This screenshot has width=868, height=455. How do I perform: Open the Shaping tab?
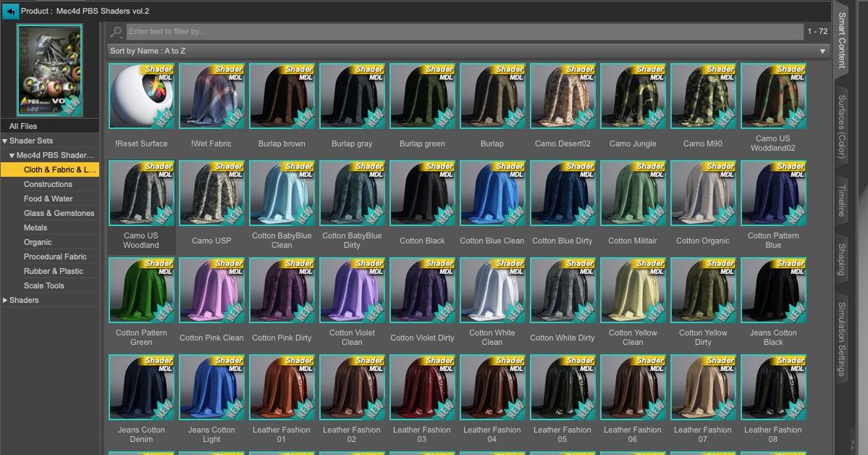(842, 259)
